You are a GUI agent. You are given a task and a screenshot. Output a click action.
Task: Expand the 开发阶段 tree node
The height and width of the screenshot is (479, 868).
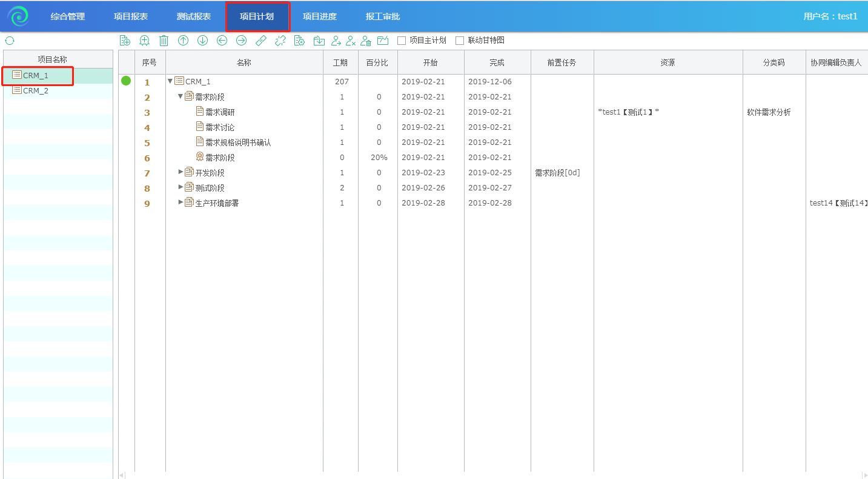[181, 172]
